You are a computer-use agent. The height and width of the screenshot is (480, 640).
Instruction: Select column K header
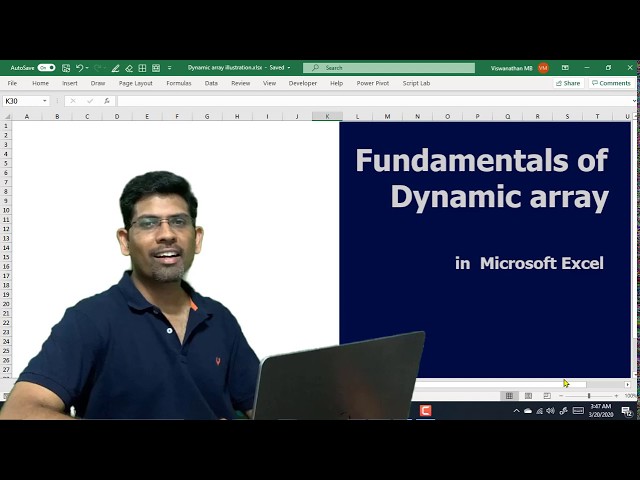(327, 117)
